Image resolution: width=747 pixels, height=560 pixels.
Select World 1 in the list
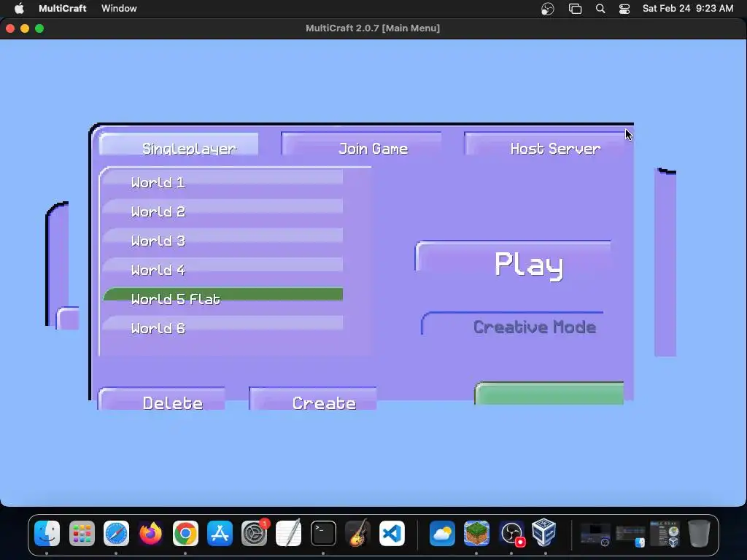[x=223, y=182]
